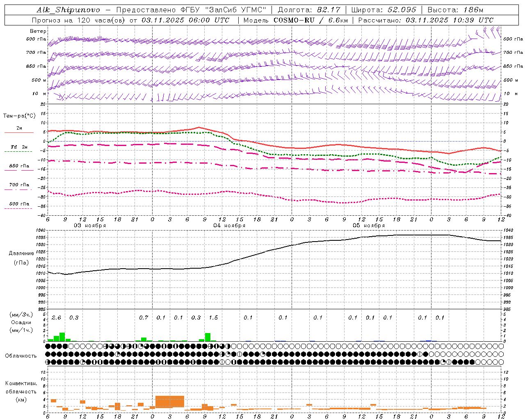The image size is (525, 420).
Task: Click the 700 гПа entry in temperature legend
Action: (19, 185)
